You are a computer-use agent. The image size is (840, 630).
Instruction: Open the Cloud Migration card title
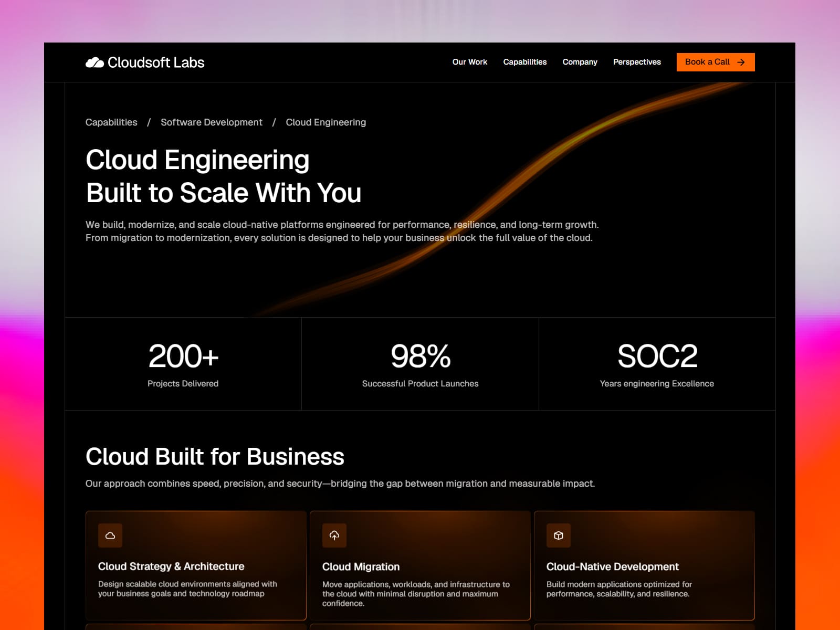361,567
